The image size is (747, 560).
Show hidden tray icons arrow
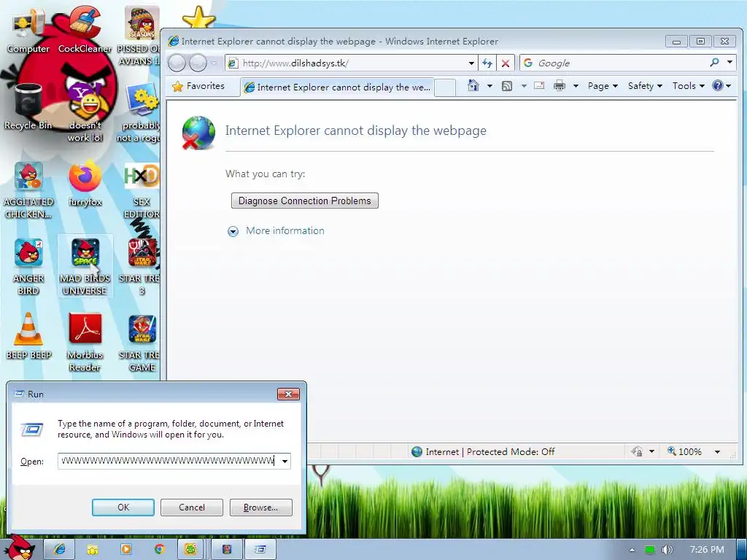coord(632,550)
